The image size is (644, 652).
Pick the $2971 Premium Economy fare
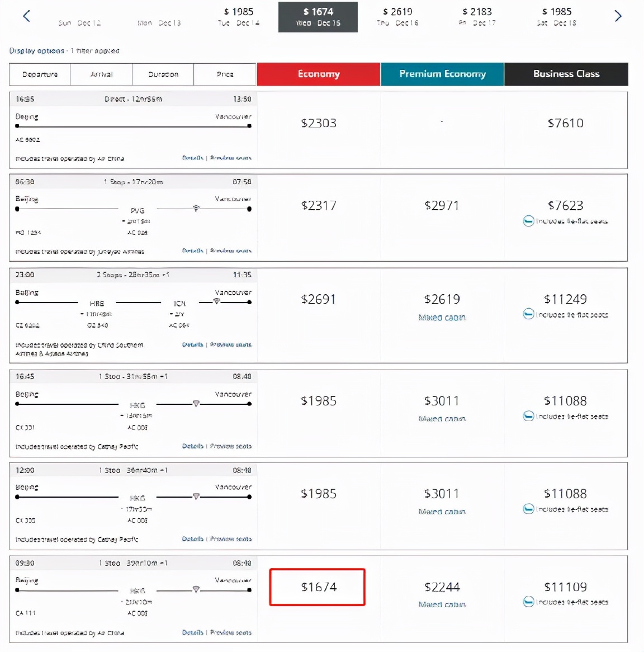[442, 206]
